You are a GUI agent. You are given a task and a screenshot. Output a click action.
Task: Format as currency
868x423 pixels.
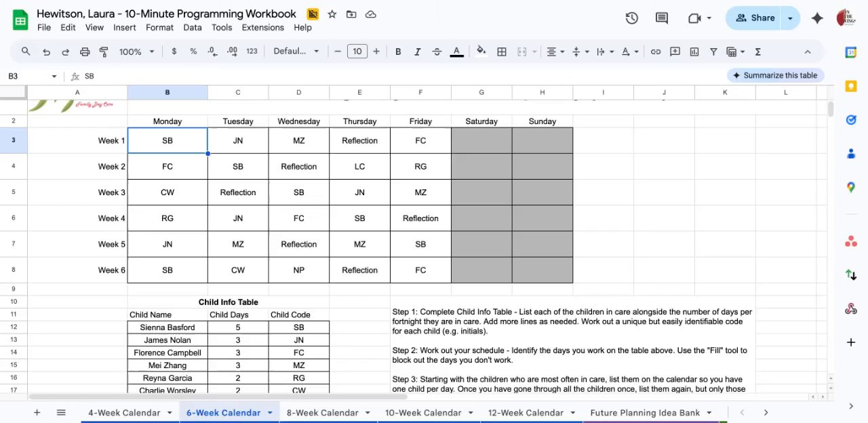click(174, 52)
